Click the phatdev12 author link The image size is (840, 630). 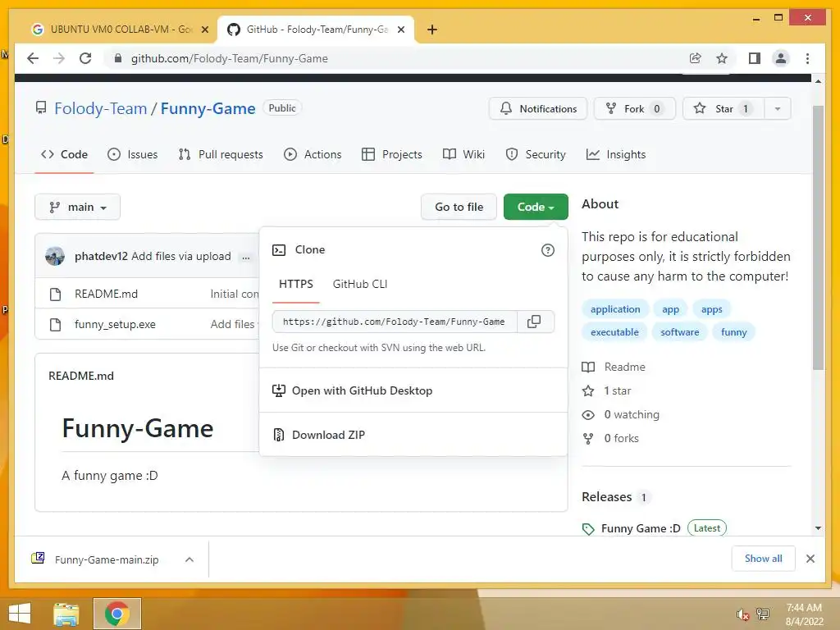coord(101,257)
